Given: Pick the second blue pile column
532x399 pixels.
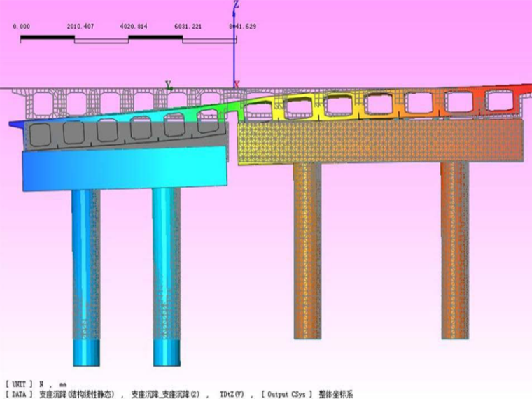Looking at the screenshot, I should click(167, 280).
